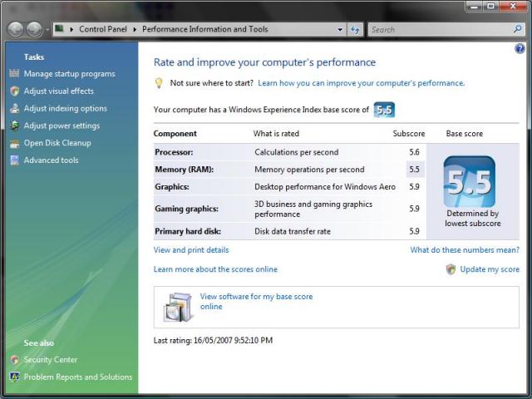Screen dimensions: 532x399
Task: Click the Graphics: row label
Action: tap(172, 186)
